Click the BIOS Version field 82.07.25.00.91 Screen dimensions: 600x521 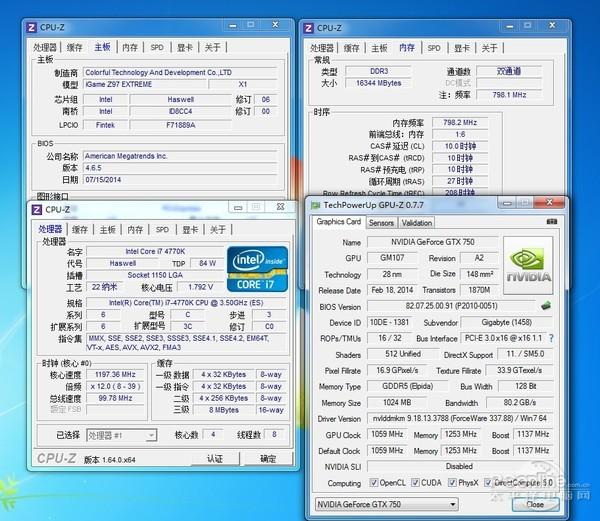click(x=452, y=306)
